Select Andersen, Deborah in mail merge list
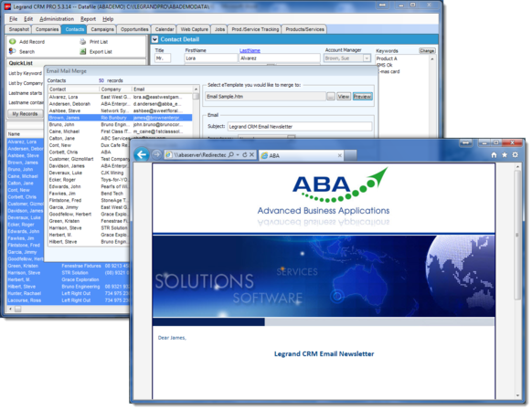532x410 pixels. (120, 104)
